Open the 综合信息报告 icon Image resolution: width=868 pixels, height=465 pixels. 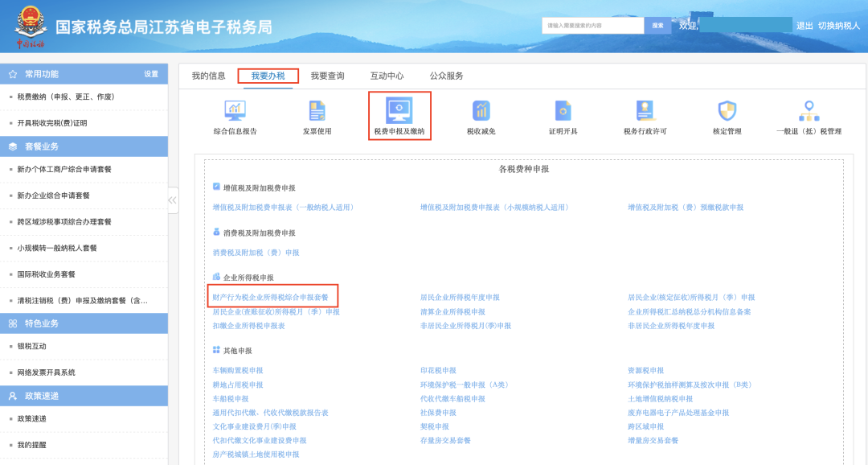234,115
